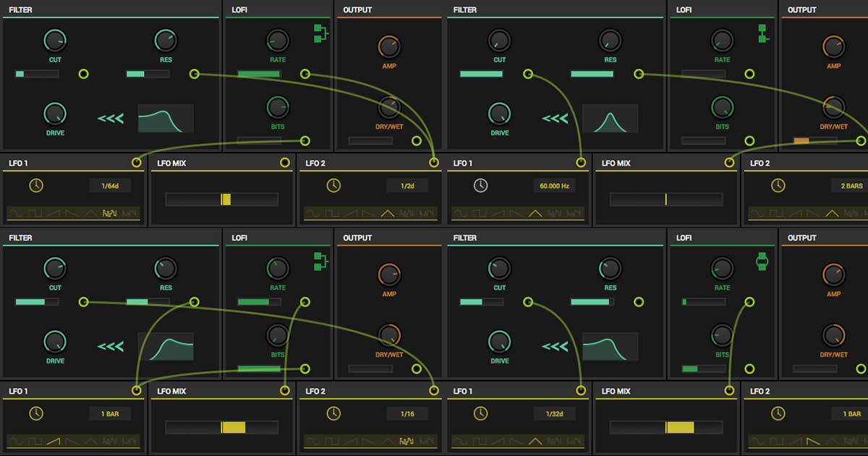Open the 2 BARS rate selector
868x456 pixels.
(x=850, y=186)
